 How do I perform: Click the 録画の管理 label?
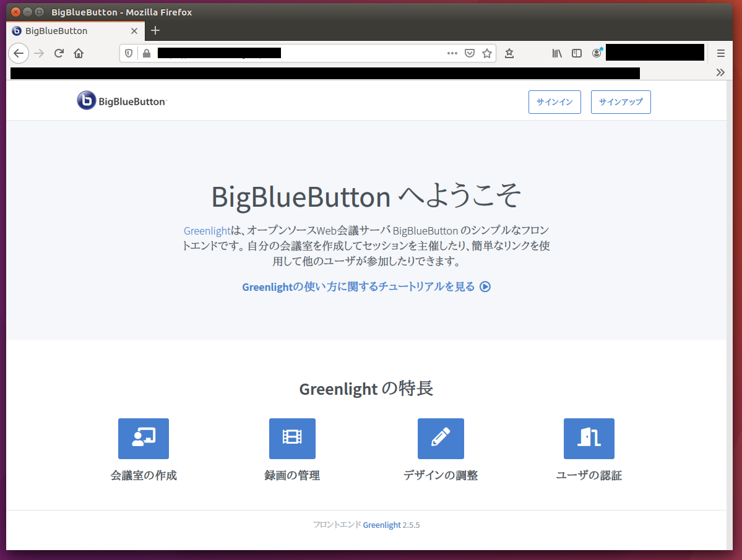293,475
